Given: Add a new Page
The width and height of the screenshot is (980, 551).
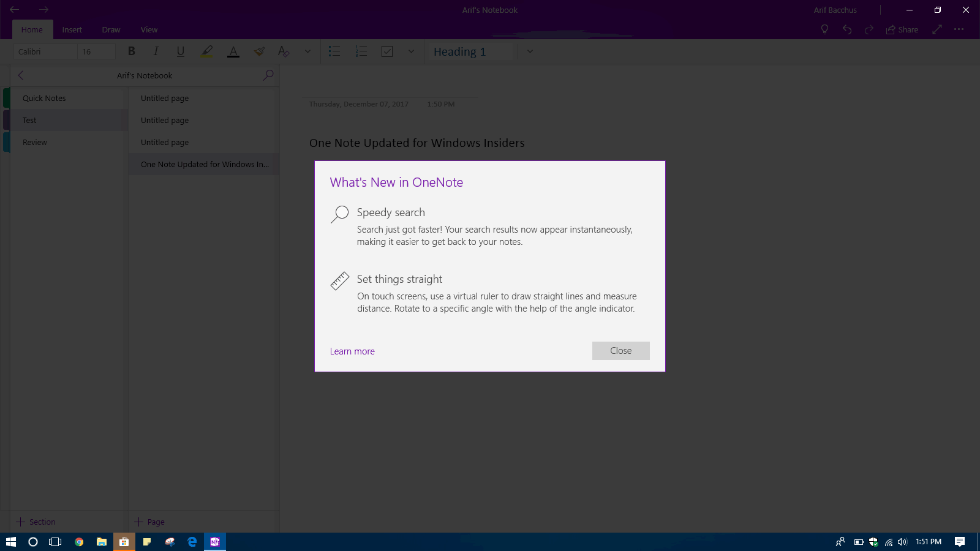Looking at the screenshot, I should [150, 522].
